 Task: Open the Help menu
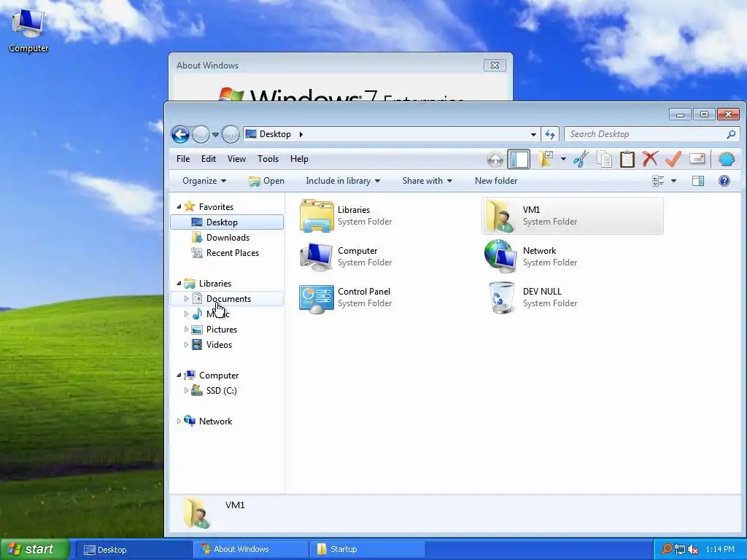click(x=299, y=159)
